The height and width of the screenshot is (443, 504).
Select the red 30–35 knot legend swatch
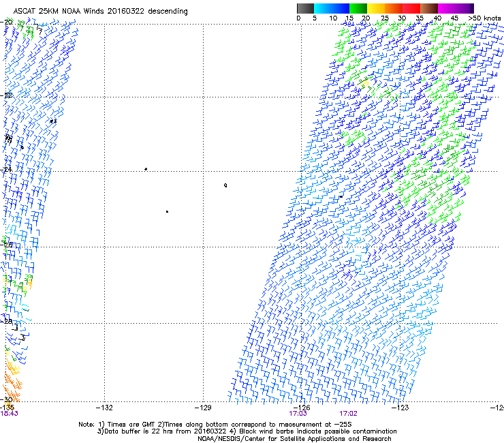click(x=411, y=8)
